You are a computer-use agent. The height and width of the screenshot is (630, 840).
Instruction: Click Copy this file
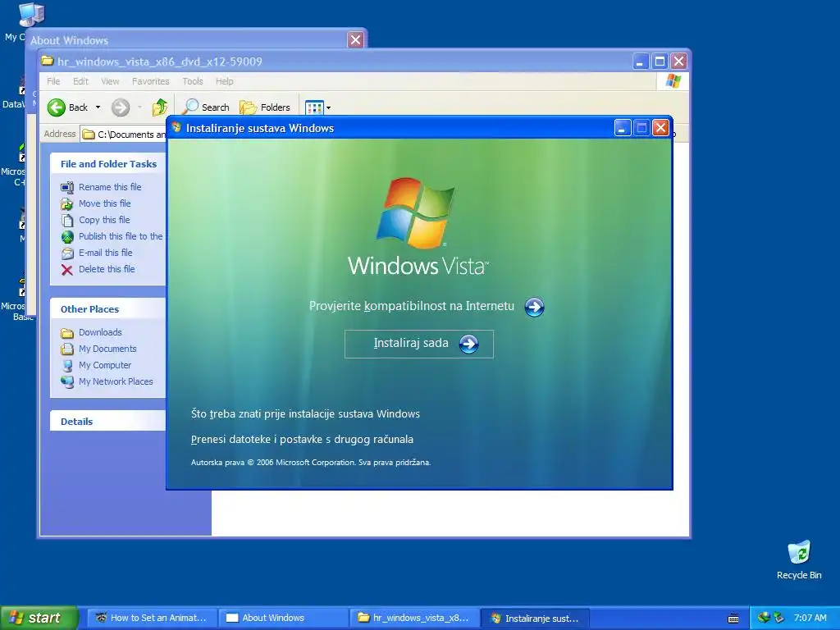[104, 220]
